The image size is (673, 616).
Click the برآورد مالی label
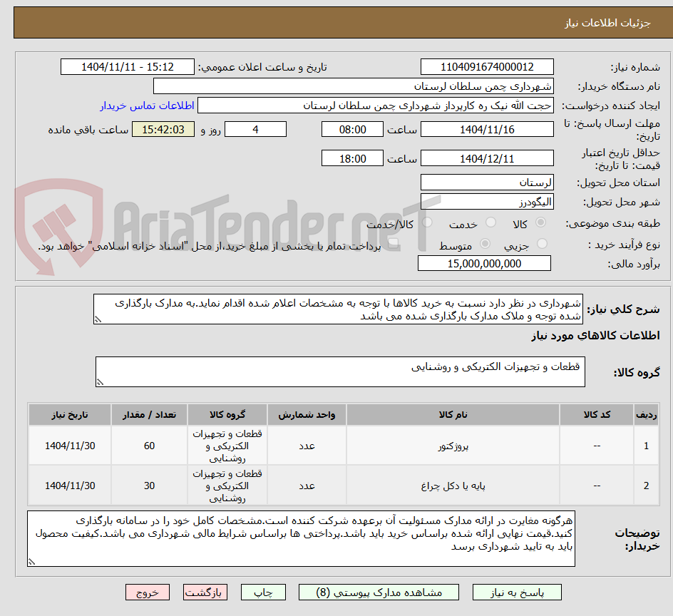[x=634, y=264]
